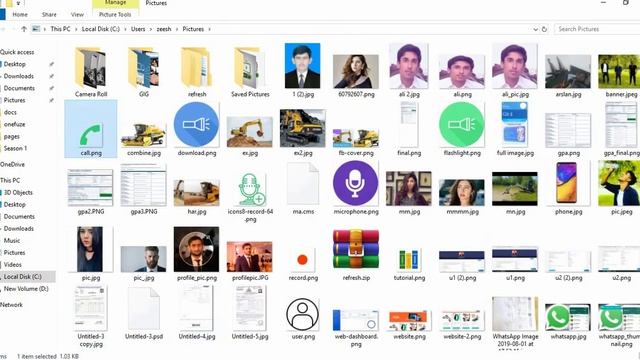The width and height of the screenshot is (640, 360).
Task: Navigate to This PC in the address path
Action: pyautogui.click(x=60, y=29)
